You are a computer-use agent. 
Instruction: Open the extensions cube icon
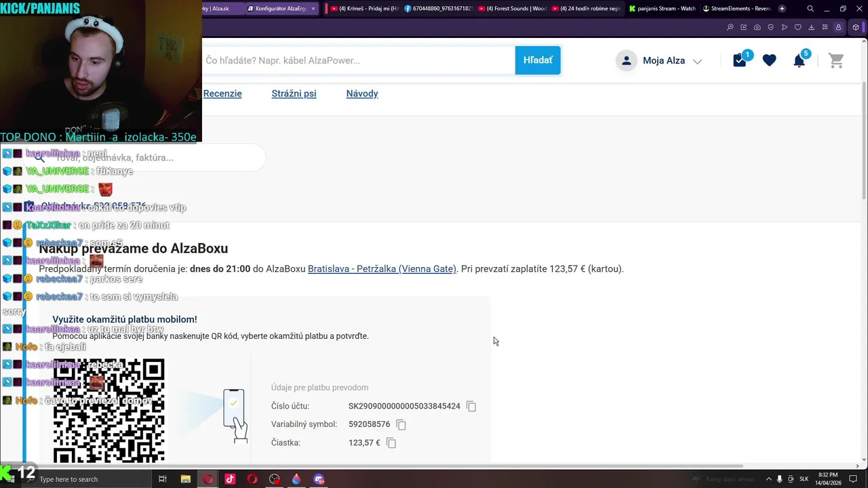[856, 27]
